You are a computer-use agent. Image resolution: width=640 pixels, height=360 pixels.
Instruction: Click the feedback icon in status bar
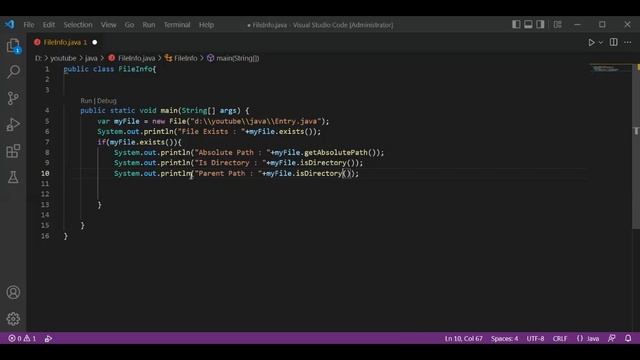point(611,338)
